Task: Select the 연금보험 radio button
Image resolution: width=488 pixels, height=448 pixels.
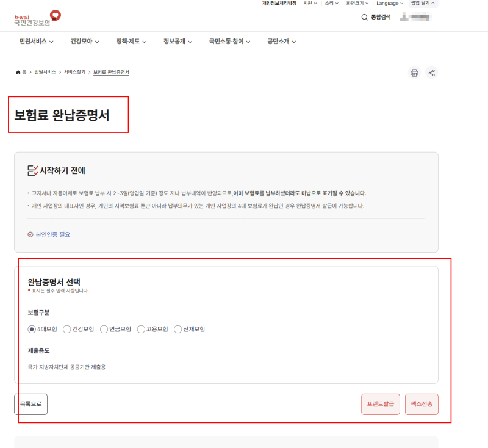Action: pyautogui.click(x=104, y=329)
